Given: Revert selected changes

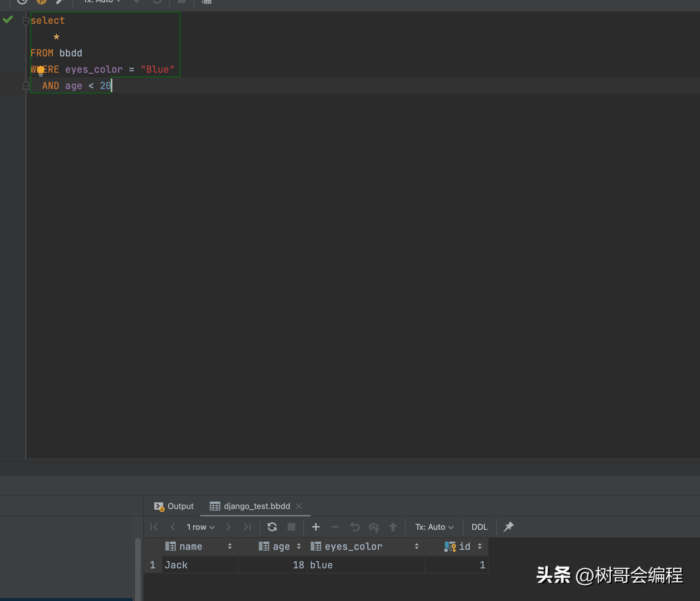Looking at the screenshot, I should click(355, 527).
